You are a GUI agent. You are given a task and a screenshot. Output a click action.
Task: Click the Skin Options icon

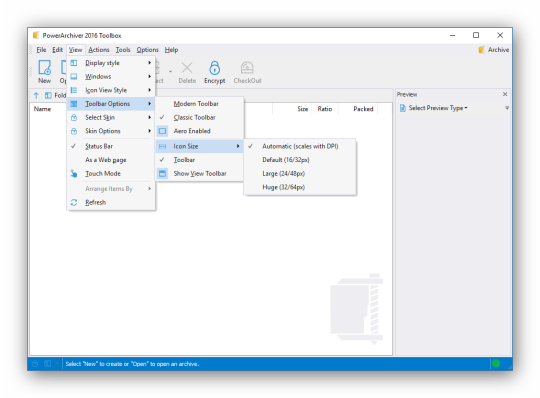(74, 131)
